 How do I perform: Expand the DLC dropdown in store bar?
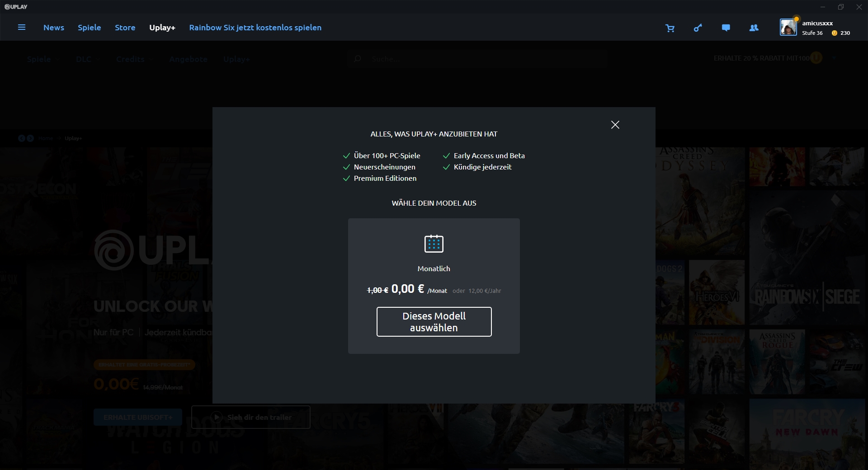click(87, 59)
